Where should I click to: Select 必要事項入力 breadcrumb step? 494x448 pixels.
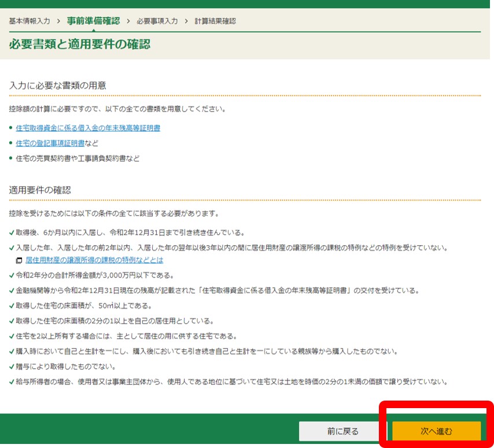[x=157, y=21]
